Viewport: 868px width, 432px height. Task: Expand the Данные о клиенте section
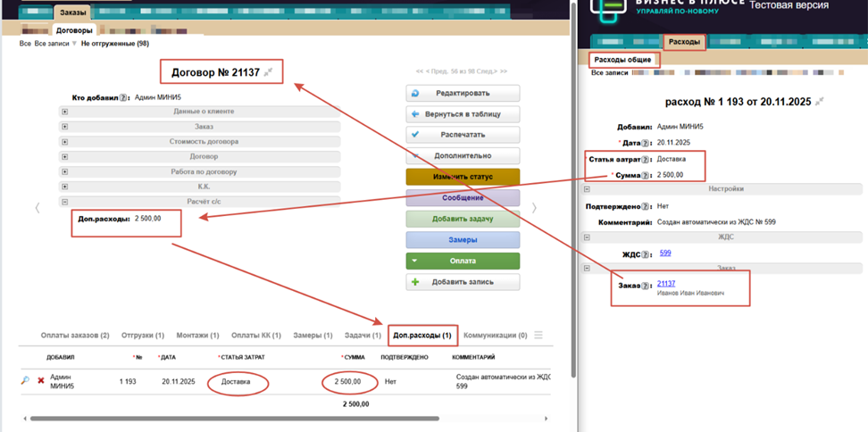(x=65, y=112)
